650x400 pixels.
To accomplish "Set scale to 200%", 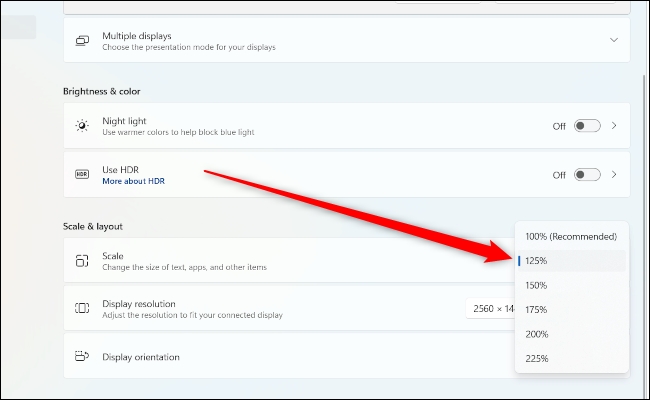I will (571, 334).
